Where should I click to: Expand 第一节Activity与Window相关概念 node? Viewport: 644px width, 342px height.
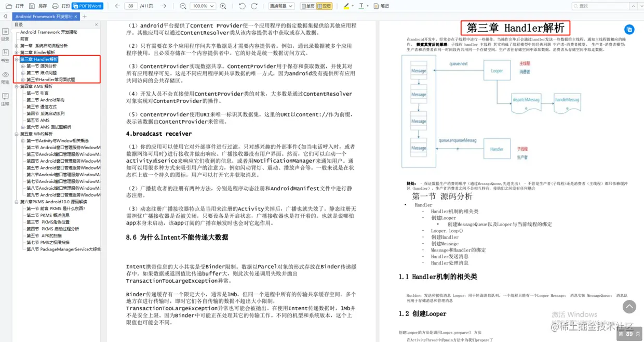[23, 141]
